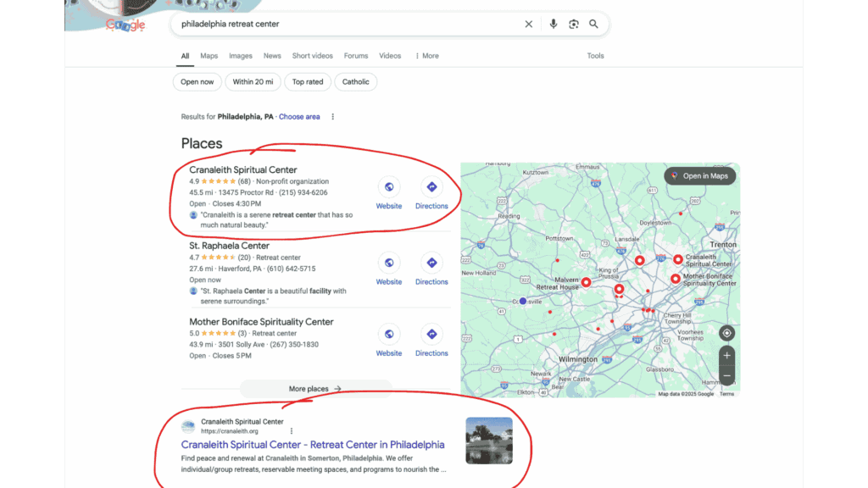Open search by image camera icon
868x488 pixels.
tap(574, 25)
